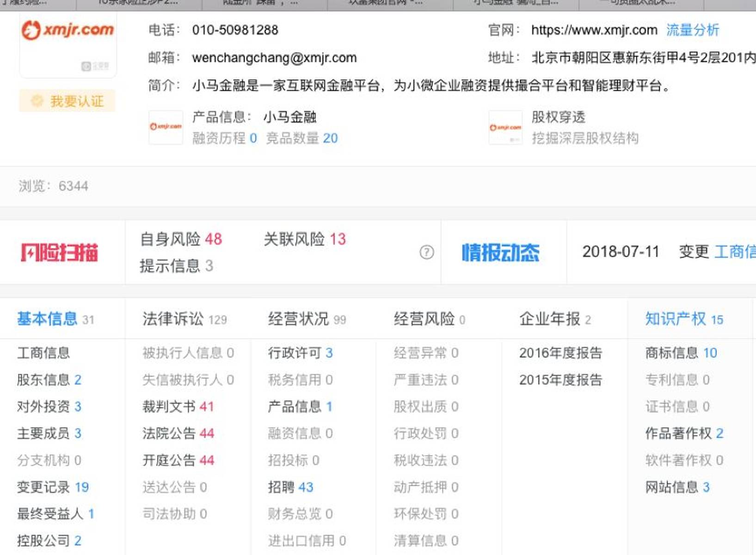Image resolution: width=756 pixels, height=555 pixels.
Task: Click the 我要认证 button
Action: pos(67,101)
